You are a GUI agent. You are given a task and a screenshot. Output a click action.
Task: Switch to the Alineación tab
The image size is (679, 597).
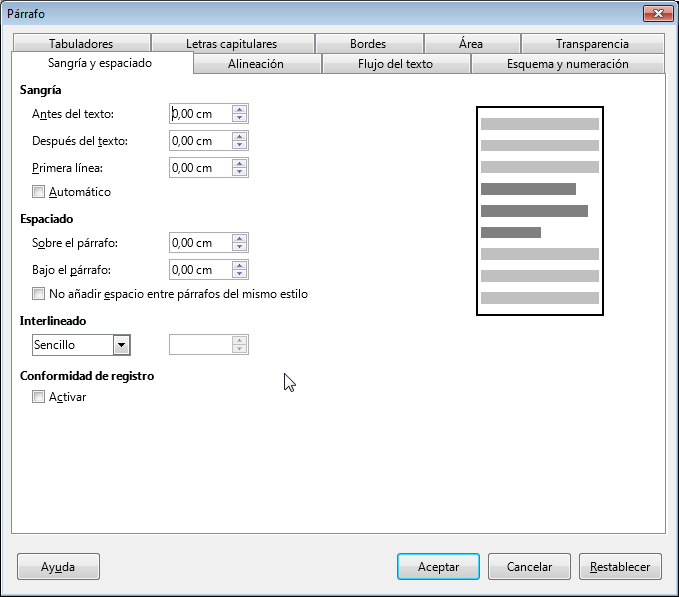tap(256, 64)
